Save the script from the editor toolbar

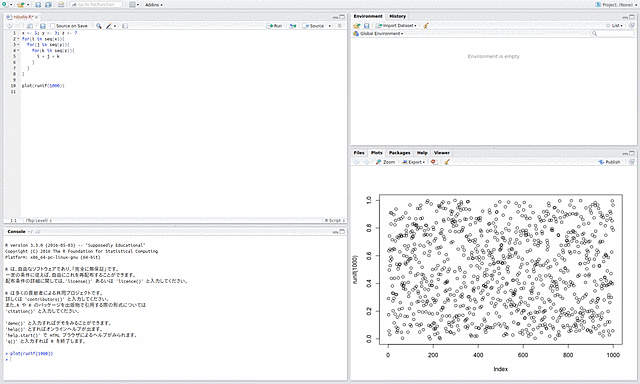point(42,26)
